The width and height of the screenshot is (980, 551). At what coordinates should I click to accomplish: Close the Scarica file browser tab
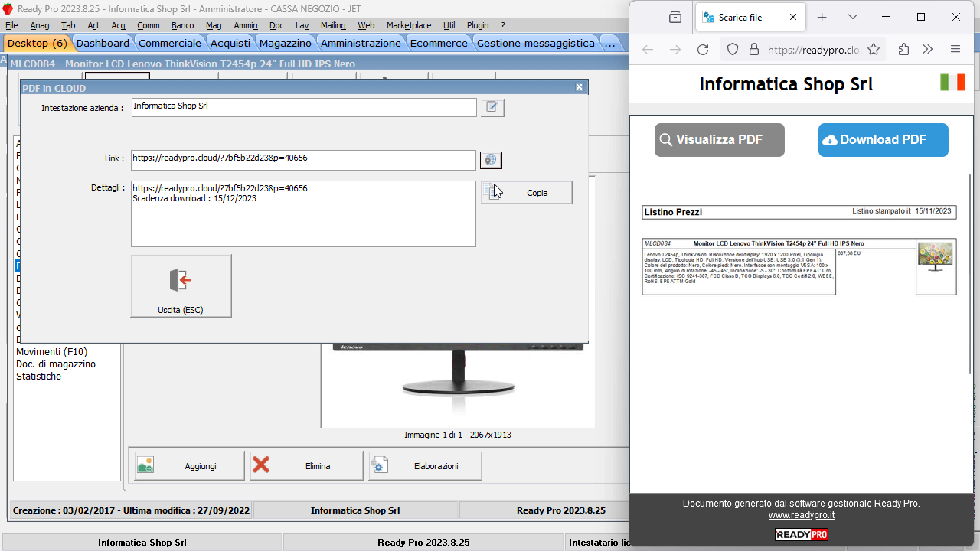click(x=793, y=17)
